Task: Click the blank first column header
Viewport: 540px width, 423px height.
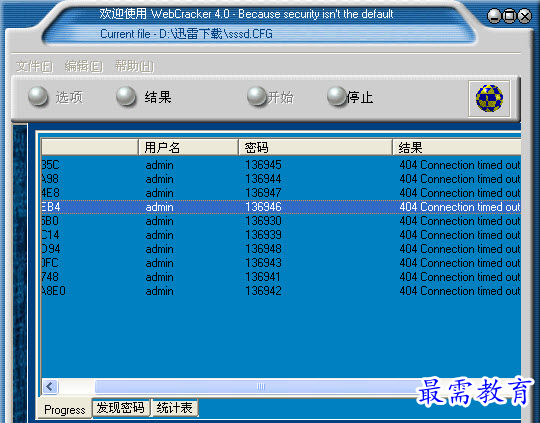Action: [90, 147]
